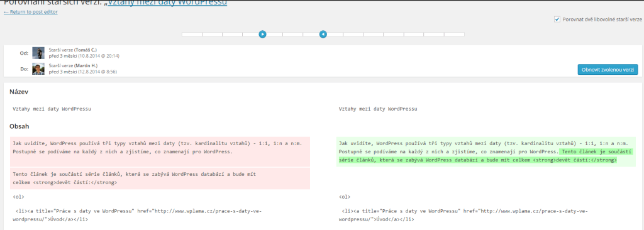Click 'Obnovit zvolenou verzi' button
Viewport: 644px width, 230px height.
[x=608, y=69]
